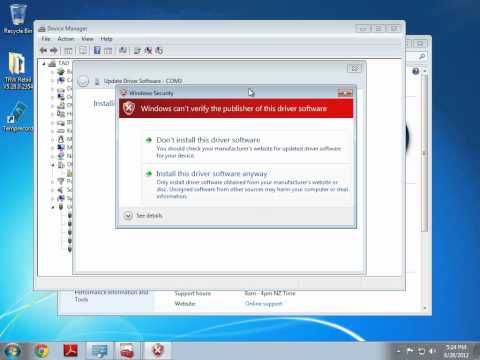Select the Sound controllers category icon
This screenshot has height=360, width=480.
(61, 190)
